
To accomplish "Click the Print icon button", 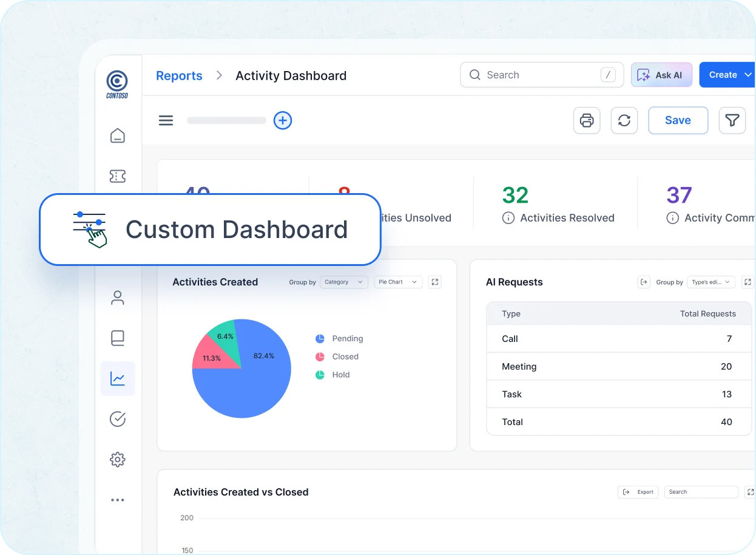I will point(587,120).
